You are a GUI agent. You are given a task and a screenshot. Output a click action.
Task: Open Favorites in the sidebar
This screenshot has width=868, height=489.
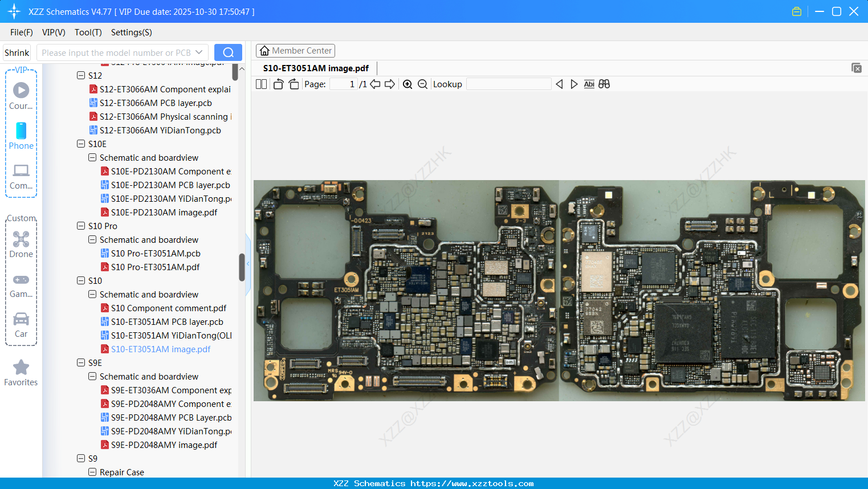pyautogui.click(x=21, y=373)
